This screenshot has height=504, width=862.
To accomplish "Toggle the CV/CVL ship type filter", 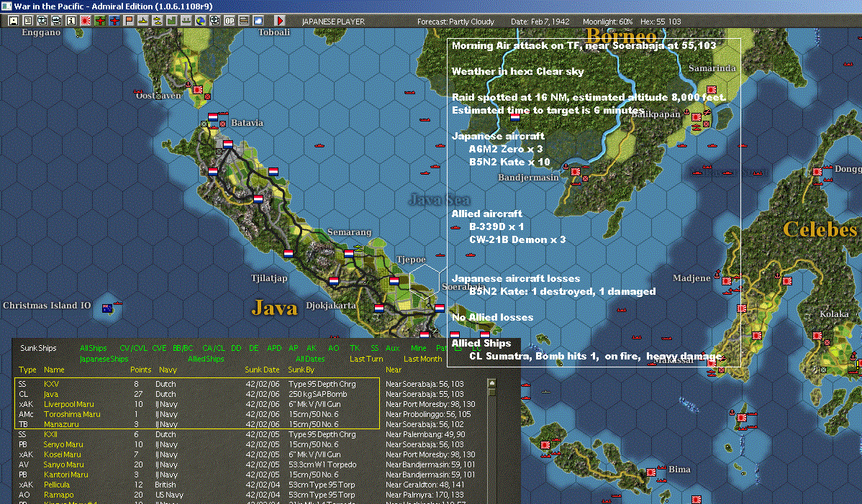I will [x=133, y=348].
